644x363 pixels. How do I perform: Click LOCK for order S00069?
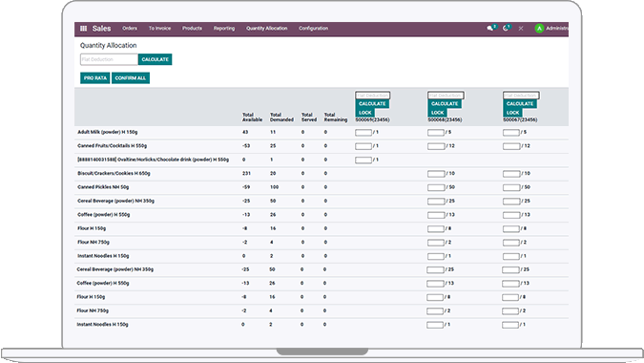coord(365,112)
